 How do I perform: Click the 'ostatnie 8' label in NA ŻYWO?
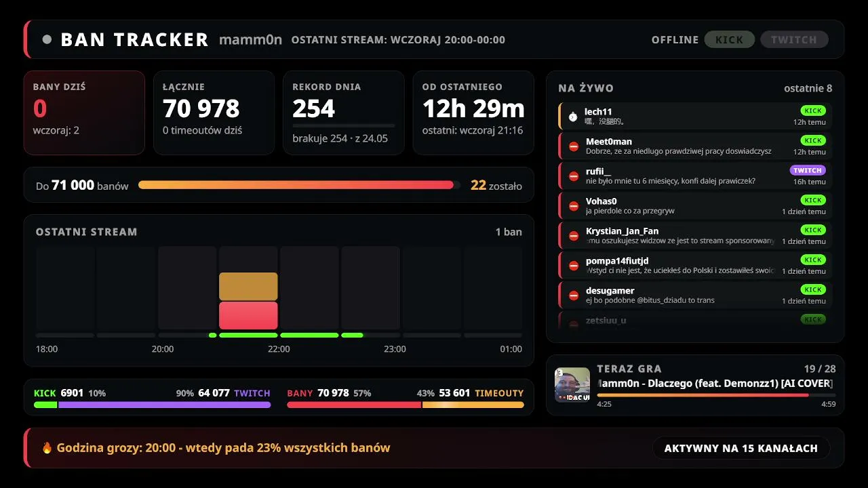pyautogui.click(x=808, y=88)
